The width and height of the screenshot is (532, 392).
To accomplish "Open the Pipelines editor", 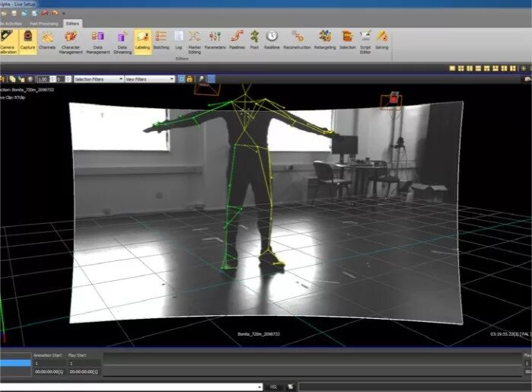I will [x=237, y=42].
